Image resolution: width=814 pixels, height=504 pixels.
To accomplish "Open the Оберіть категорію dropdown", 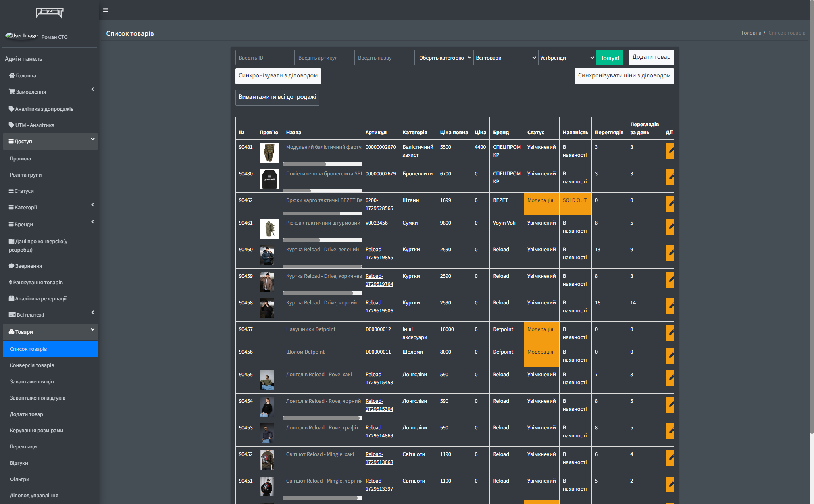I will 444,58.
